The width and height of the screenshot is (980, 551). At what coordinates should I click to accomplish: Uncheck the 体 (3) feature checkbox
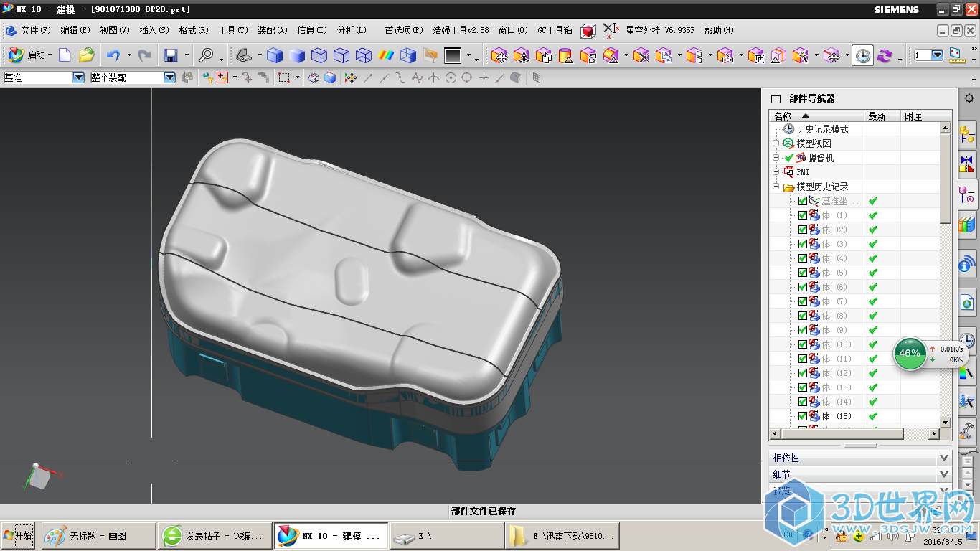(x=803, y=244)
